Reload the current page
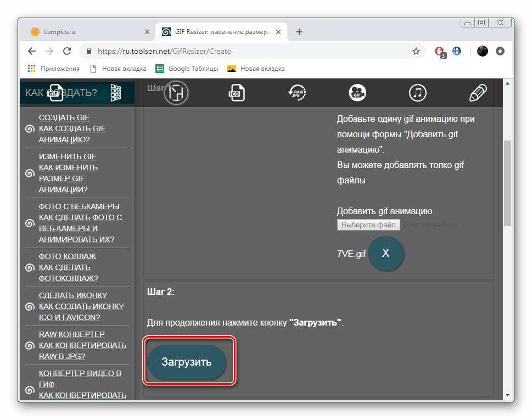 [x=67, y=51]
